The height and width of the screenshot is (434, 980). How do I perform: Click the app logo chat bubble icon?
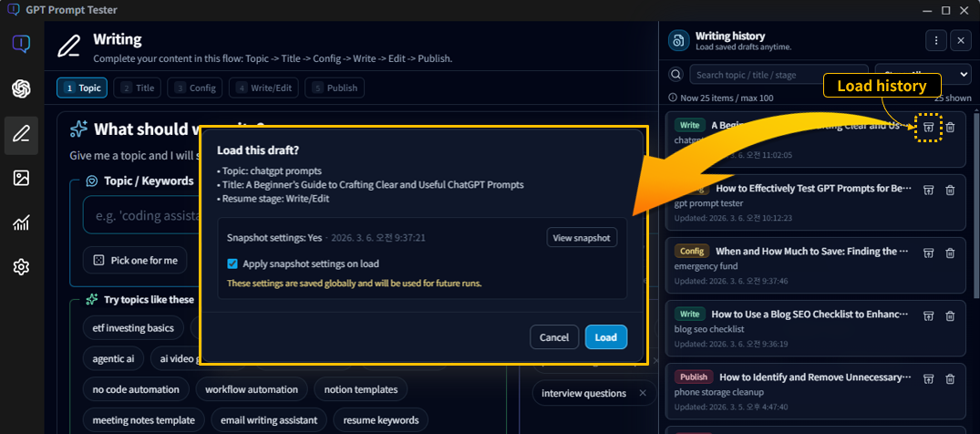pyautogui.click(x=21, y=44)
